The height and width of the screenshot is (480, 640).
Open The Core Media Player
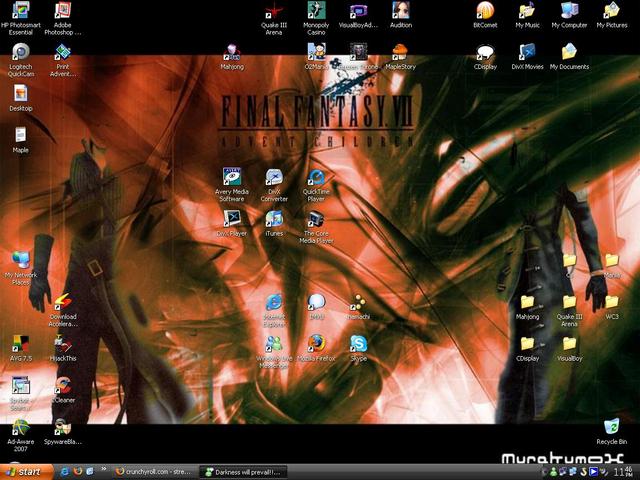click(x=316, y=227)
